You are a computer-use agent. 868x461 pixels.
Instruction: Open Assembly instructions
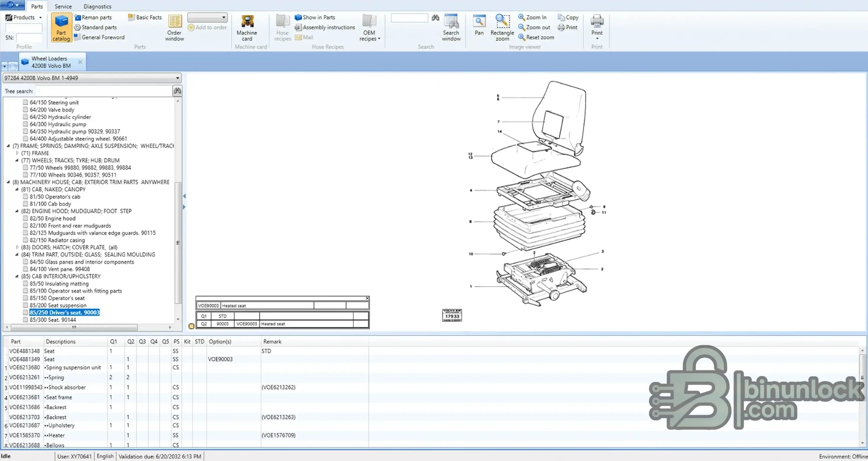click(x=325, y=27)
